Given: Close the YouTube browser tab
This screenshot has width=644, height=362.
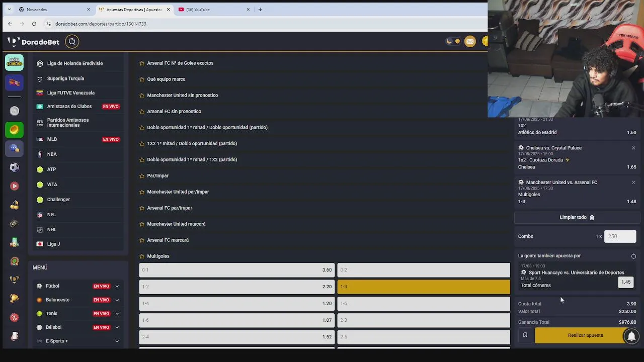Looking at the screenshot, I should click(248, 10).
